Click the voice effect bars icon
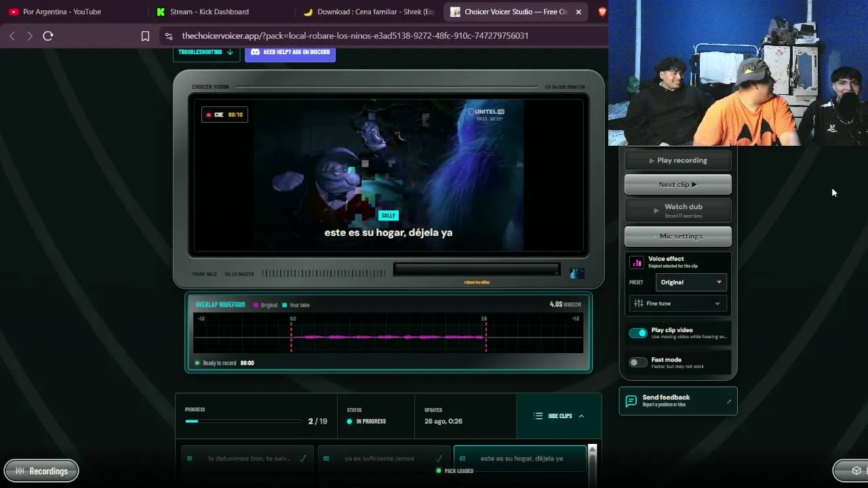Viewport: 868px width, 488px height. pos(637,262)
